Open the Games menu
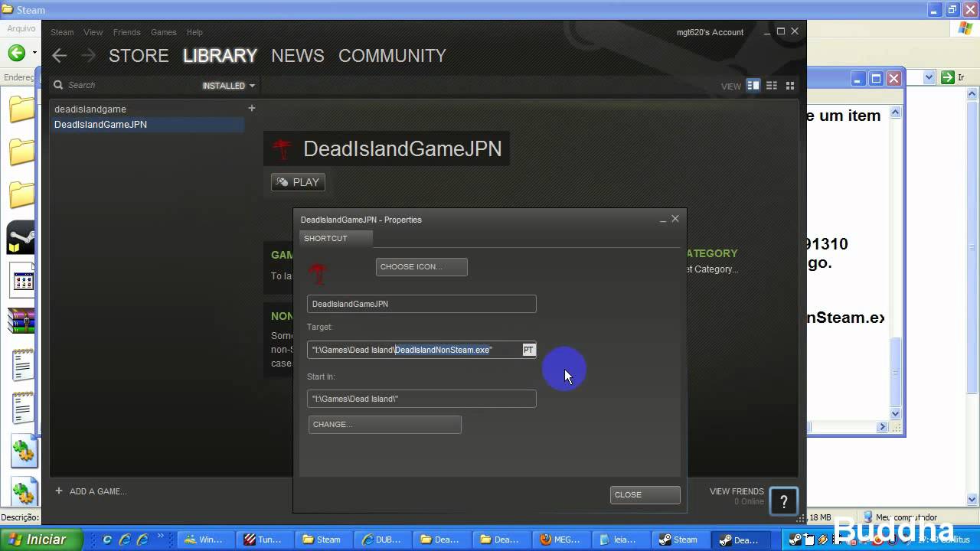This screenshot has height=551, width=980. pyautogui.click(x=163, y=32)
